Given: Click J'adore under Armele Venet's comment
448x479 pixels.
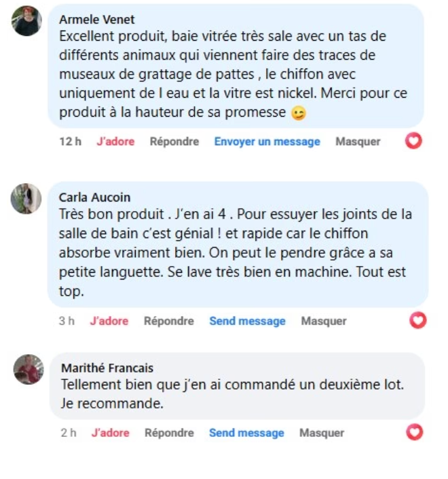Looking at the screenshot, I should click(115, 142).
